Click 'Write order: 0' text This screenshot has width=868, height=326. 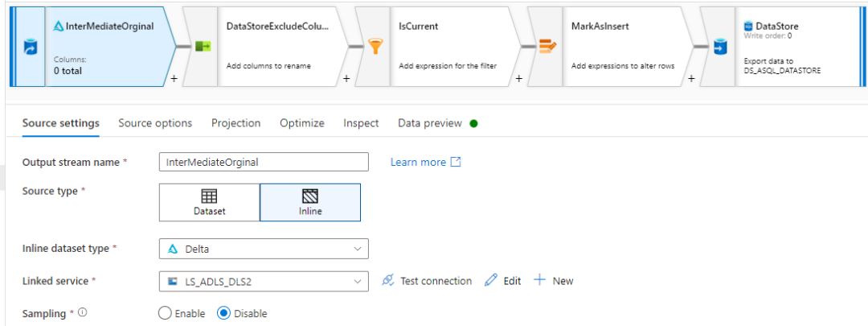tap(768, 35)
